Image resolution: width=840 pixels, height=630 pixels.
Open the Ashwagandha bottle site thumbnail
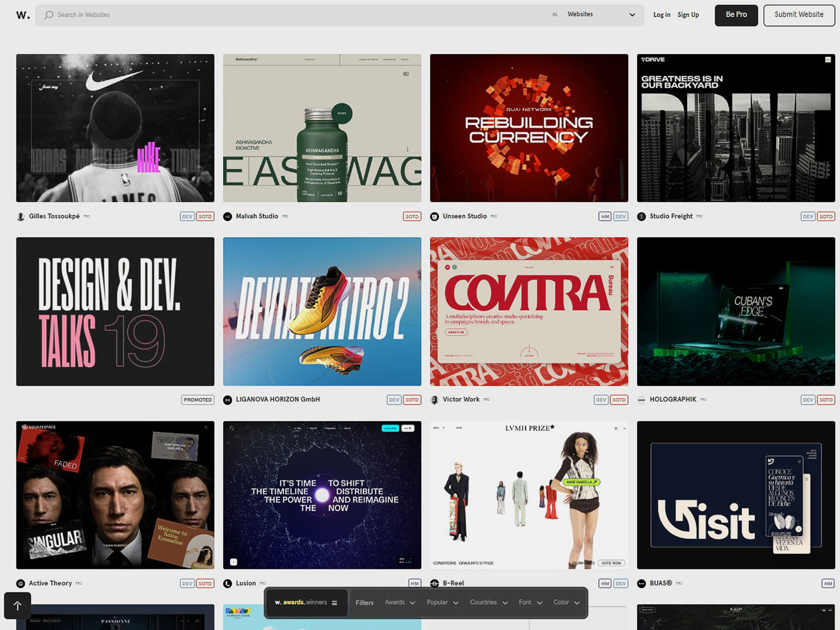coord(322,128)
